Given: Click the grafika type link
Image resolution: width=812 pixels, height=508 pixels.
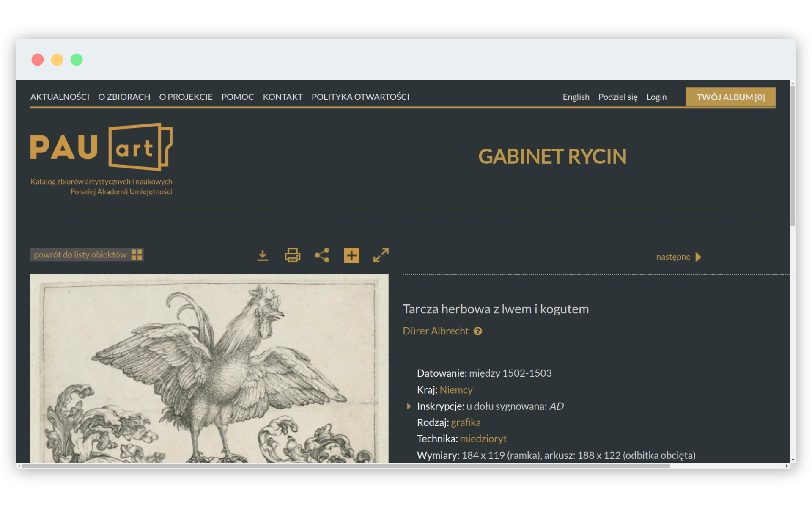Looking at the screenshot, I should (466, 422).
